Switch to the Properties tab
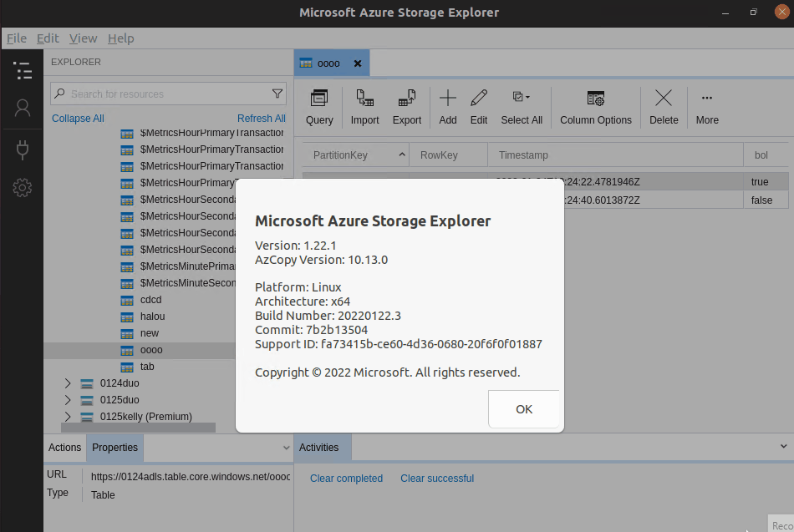The width and height of the screenshot is (794, 532). pyautogui.click(x=115, y=448)
